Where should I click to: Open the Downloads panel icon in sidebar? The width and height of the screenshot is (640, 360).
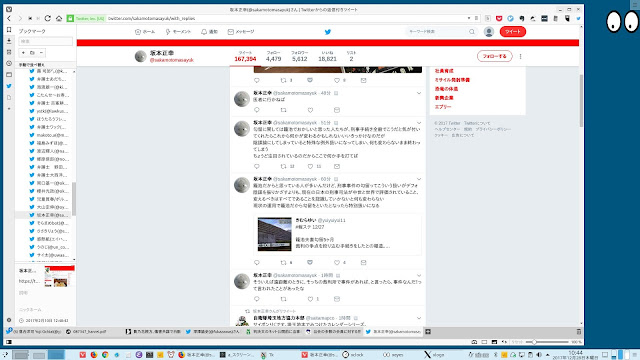[x=9, y=41]
